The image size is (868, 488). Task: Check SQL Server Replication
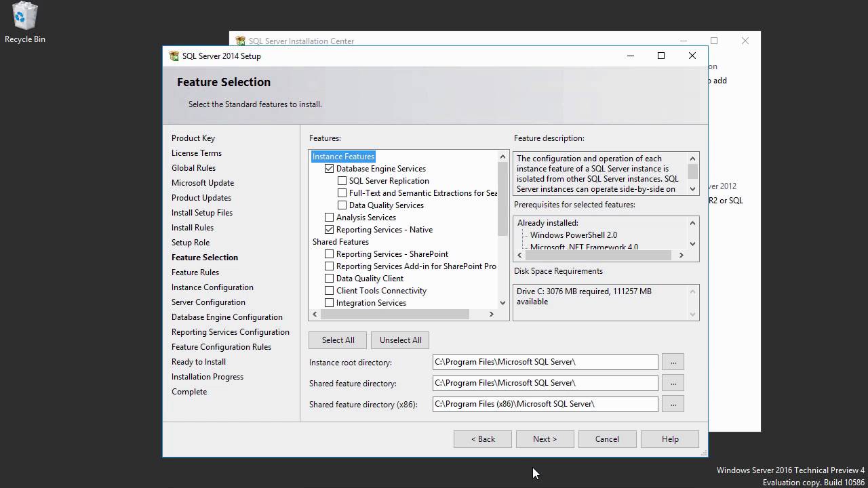pos(342,181)
